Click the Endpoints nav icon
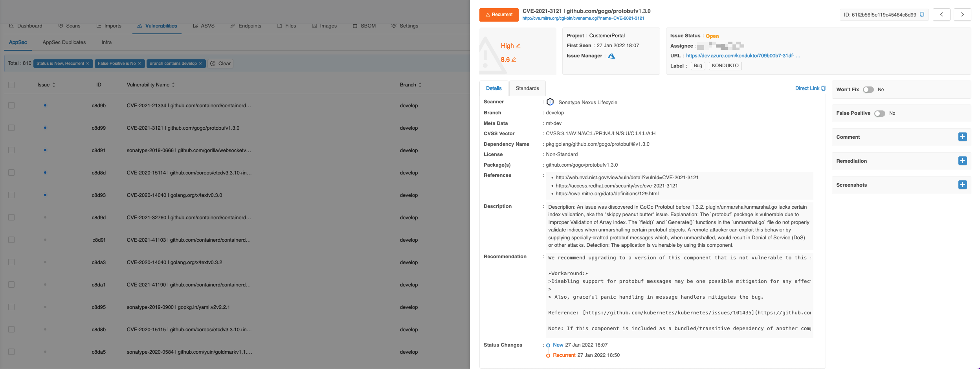 click(x=233, y=26)
